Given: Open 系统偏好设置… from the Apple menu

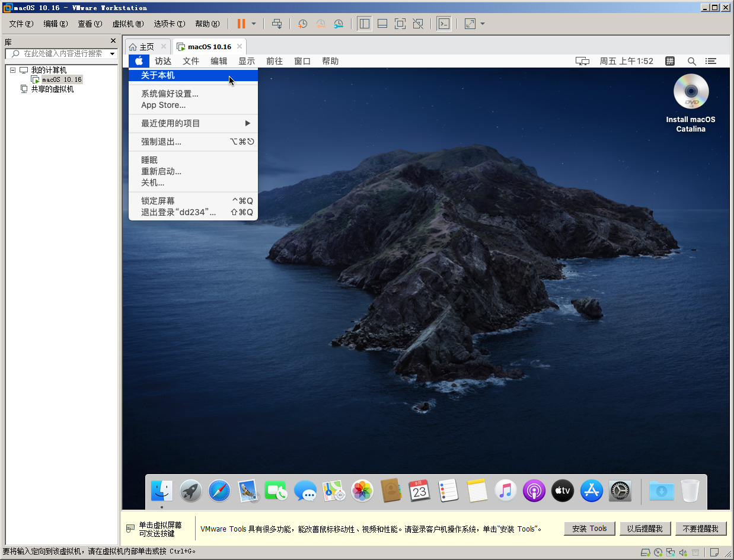Looking at the screenshot, I should (193, 94).
